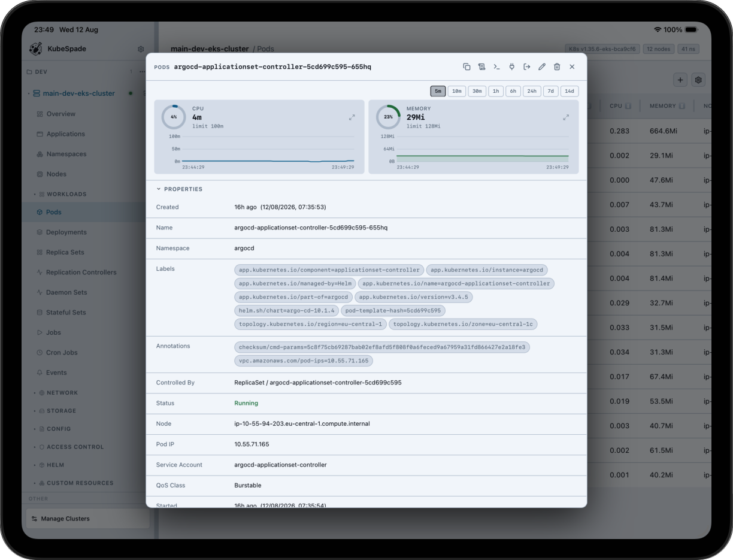The width and height of the screenshot is (733, 560).
Task: Expand the CPU chart to fullscreen
Action: (x=352, y=117)
